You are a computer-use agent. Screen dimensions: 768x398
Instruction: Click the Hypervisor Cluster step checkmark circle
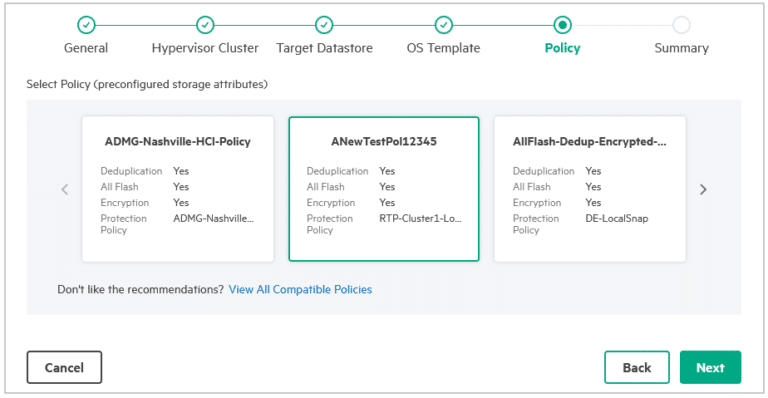(205, 24)
